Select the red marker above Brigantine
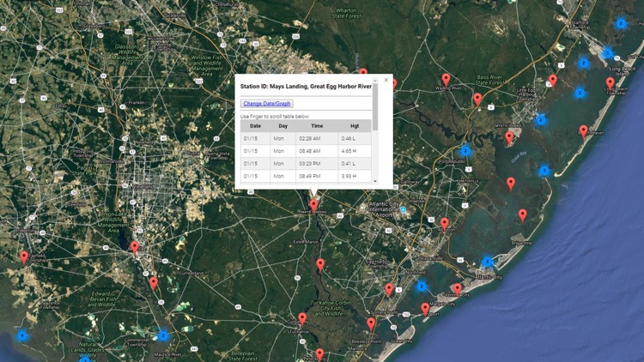 [523, 214]
